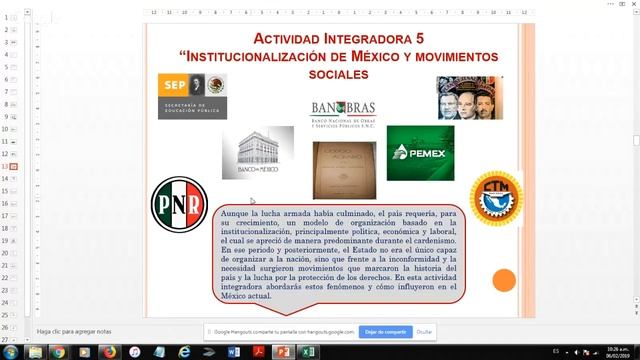640x360 pixels.
Task: Click the scroll-down arrow of the slide panel
Action: pyautogui.click(x=27, y=340)
